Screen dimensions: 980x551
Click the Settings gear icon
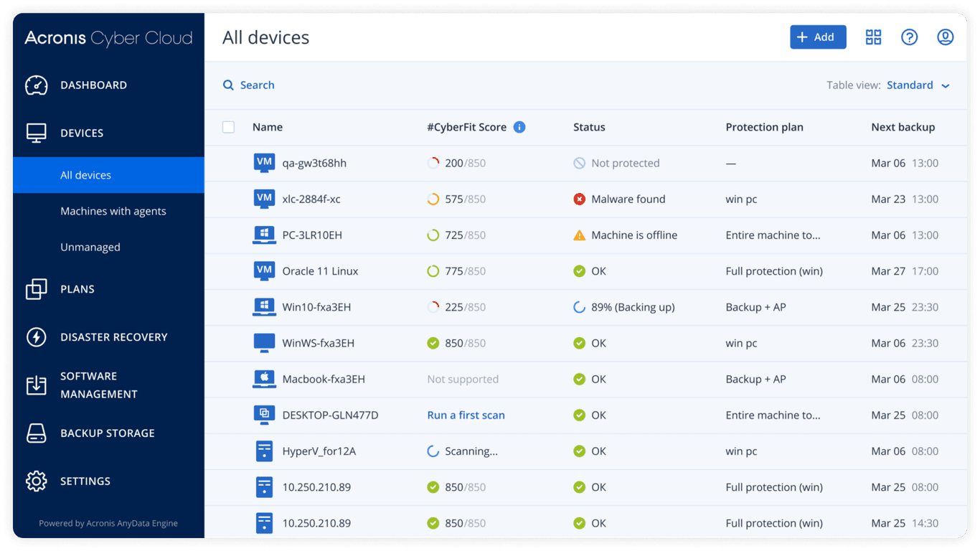tap(37, 481)
